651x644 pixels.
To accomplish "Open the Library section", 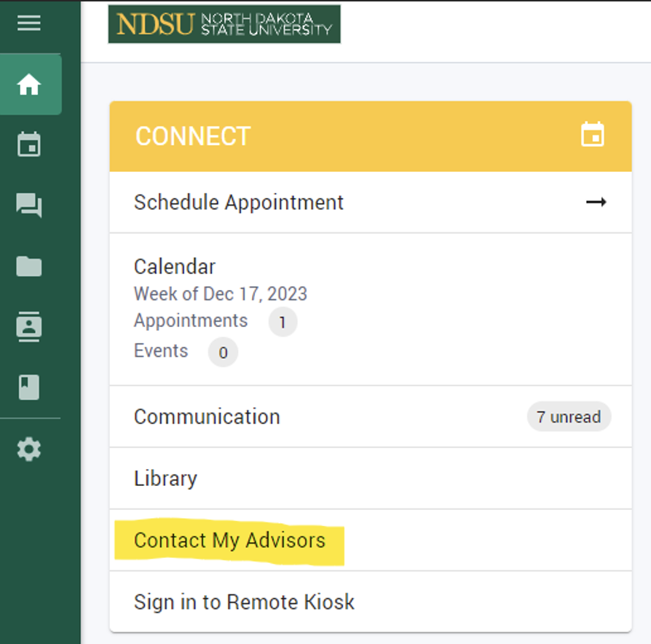I will click(x=165, y=479).
